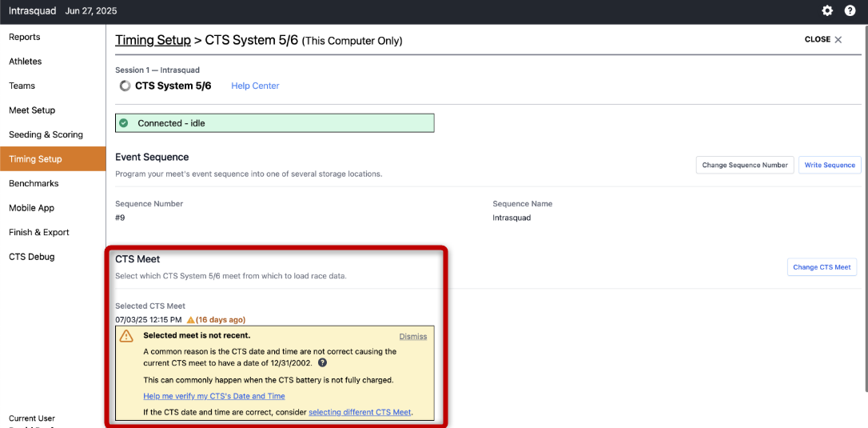Viewport: 868px width, 428px height.
Task: Click the Jun 27, 2025 date in header
Action: click(91, 10)
